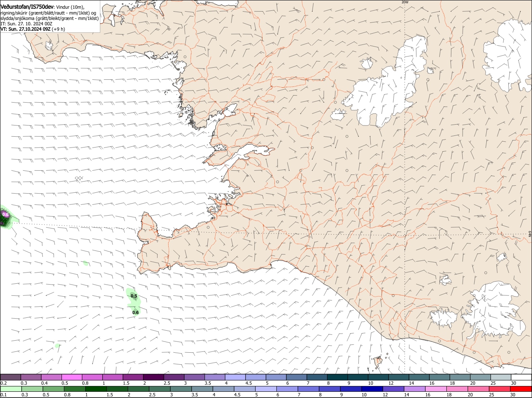This screenshot has width=532, height=398.
Task: Select top legend swatch between 0.2 and 0.3
Action: pos(11,377)
